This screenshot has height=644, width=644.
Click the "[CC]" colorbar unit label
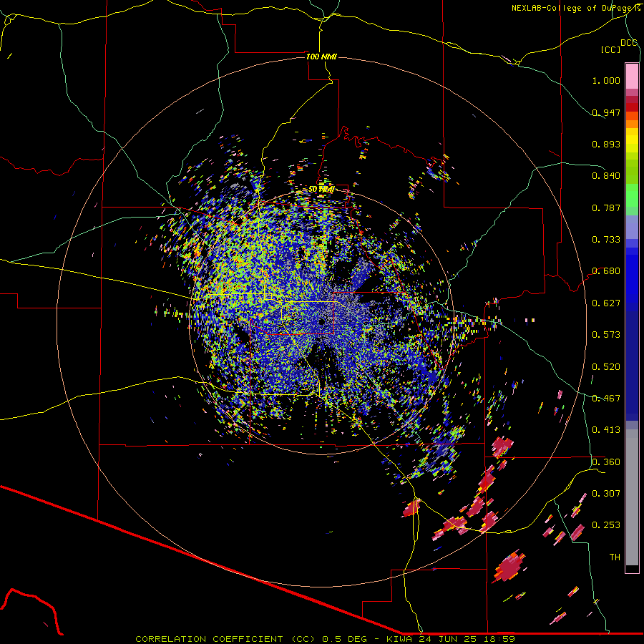pyautogui.click(x=610, y=49)
